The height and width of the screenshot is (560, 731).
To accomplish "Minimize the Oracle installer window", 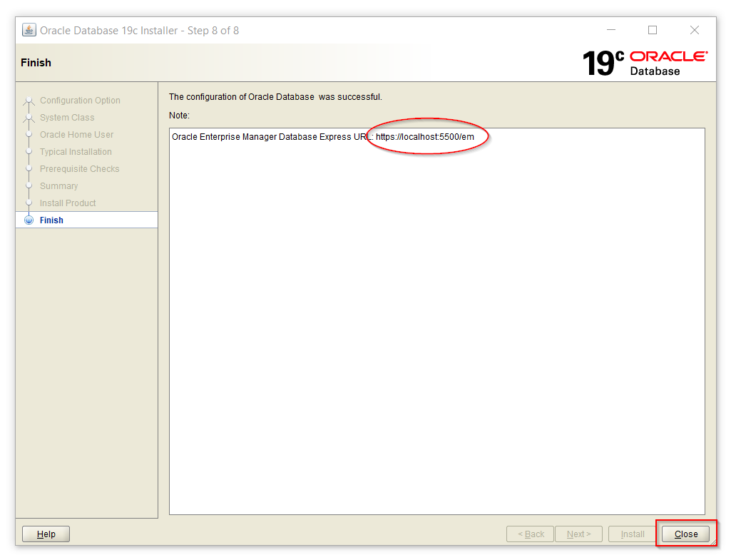I will (x=612, y=30).
